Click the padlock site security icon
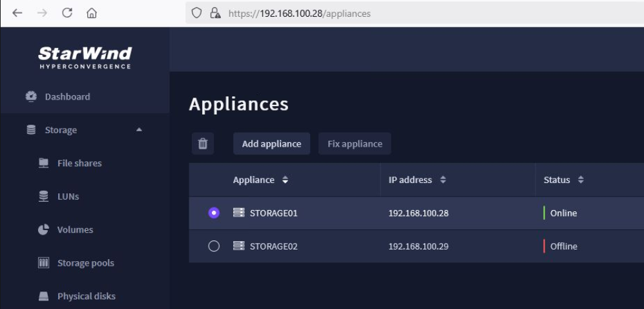 point(215,13)
